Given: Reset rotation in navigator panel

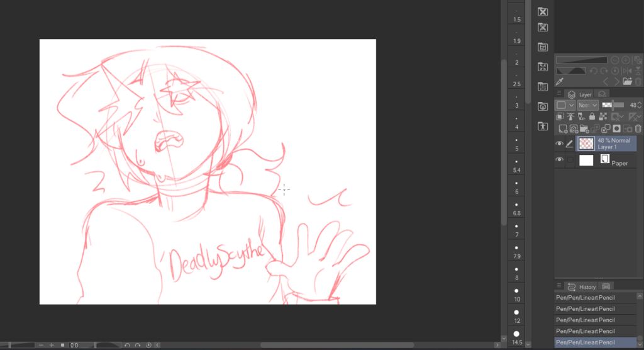Looking at the screenshot, I should tap(615, 71).
